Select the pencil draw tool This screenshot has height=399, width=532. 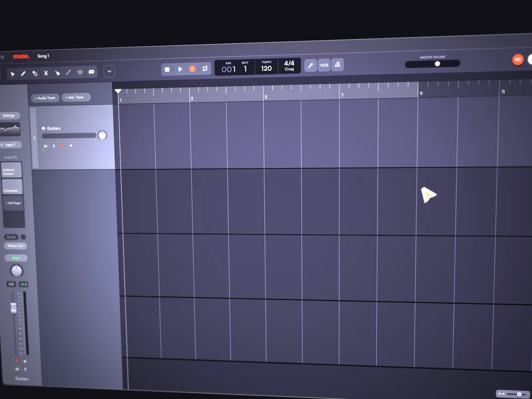tap(23, 73)
